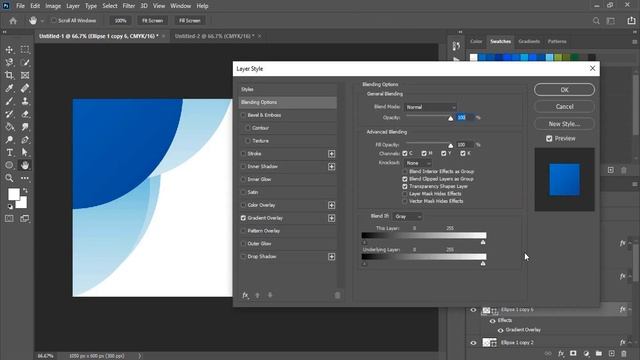The width and height of the screenshot is (640, 360).
Task: Click OK in Layer Style dialog
Action: click(564, 90)
